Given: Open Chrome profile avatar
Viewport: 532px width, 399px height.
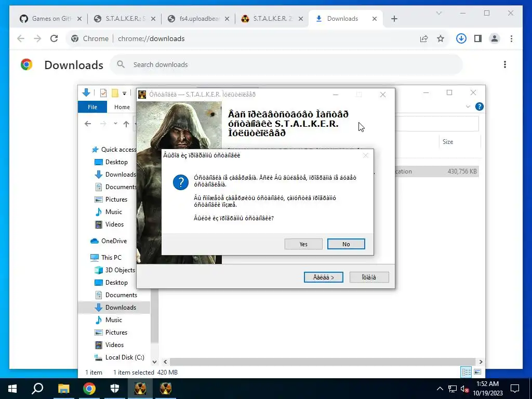Looking at the screenshot, I should [x=495, y=38].
